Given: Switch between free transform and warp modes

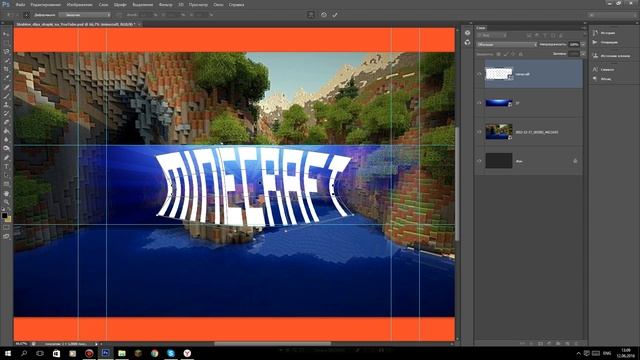Looking at the screenshot, I should tap(311, 15).
